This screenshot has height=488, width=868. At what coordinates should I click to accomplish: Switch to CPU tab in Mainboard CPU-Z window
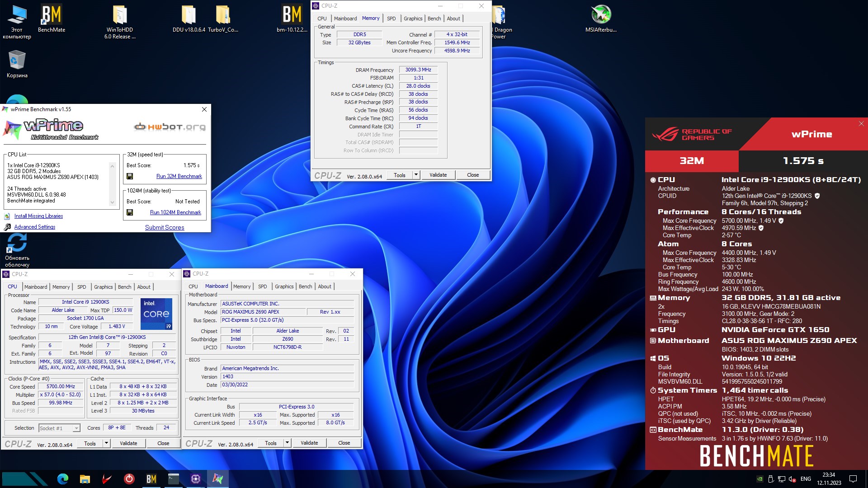pos(193,286)
